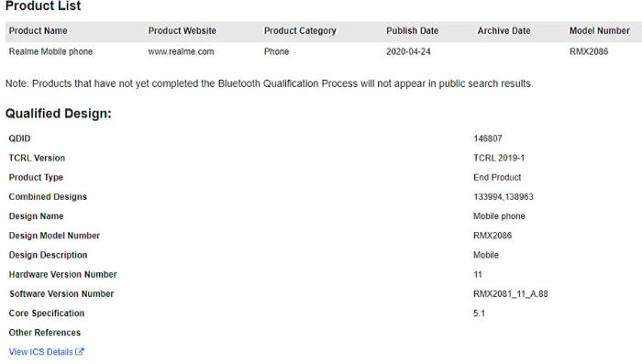642x364 pixels.
Task: Click the Core Specification 5.1 value
Action: point(479,314)
